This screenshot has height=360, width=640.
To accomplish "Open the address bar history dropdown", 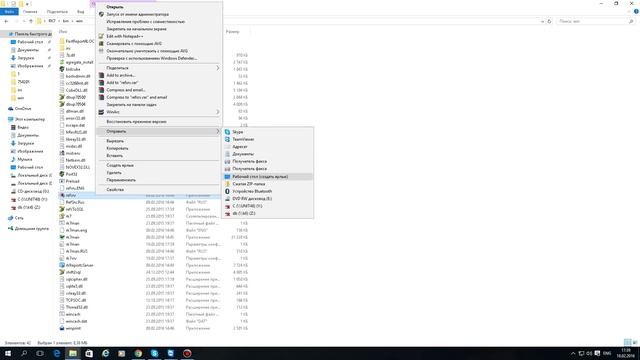I will [542, 21].
